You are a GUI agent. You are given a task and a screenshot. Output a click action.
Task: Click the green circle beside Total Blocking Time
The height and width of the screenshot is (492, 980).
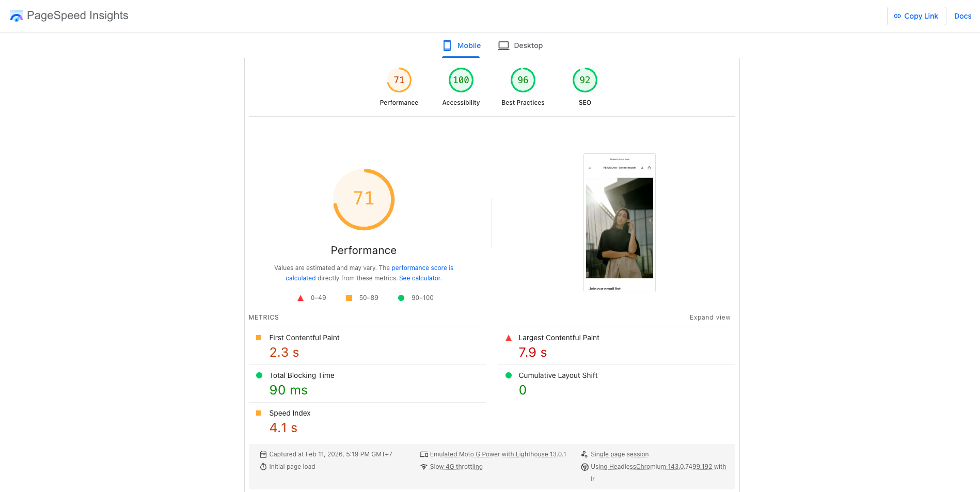(259, 375)
